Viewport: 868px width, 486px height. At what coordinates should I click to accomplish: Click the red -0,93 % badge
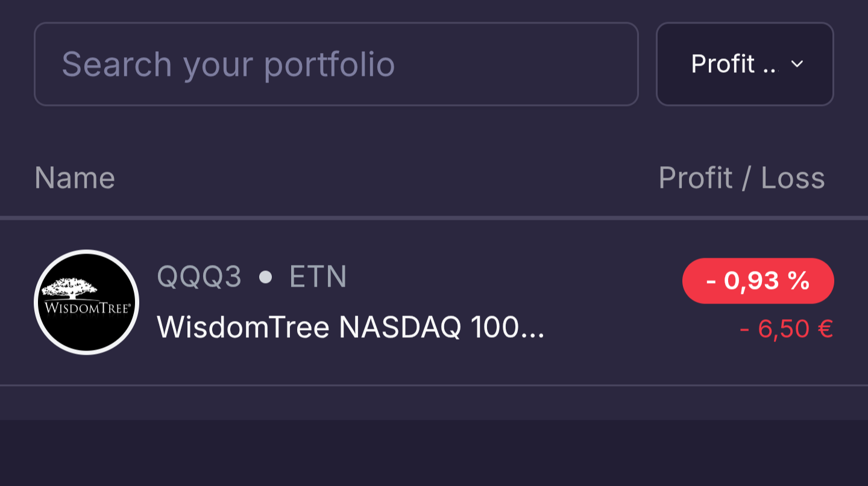pyautogui.click(x=758, y=281)
